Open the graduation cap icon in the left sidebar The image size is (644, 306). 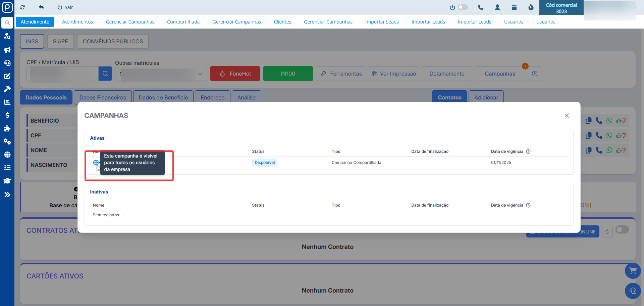(x=7, y=181)
